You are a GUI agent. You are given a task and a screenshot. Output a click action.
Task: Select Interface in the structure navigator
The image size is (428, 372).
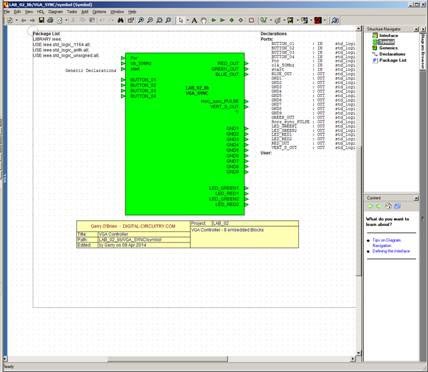[389, 35]
